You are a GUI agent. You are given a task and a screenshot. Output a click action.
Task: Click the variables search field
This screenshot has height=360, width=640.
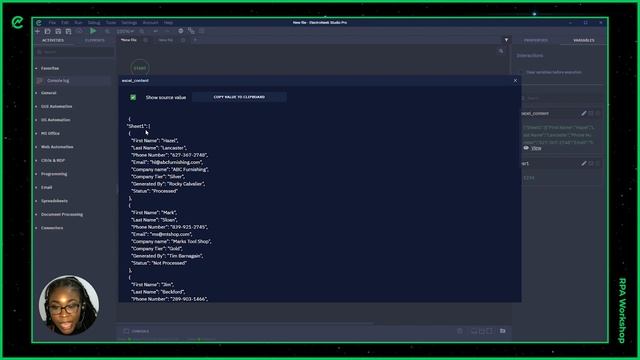(x=561, y=98)
